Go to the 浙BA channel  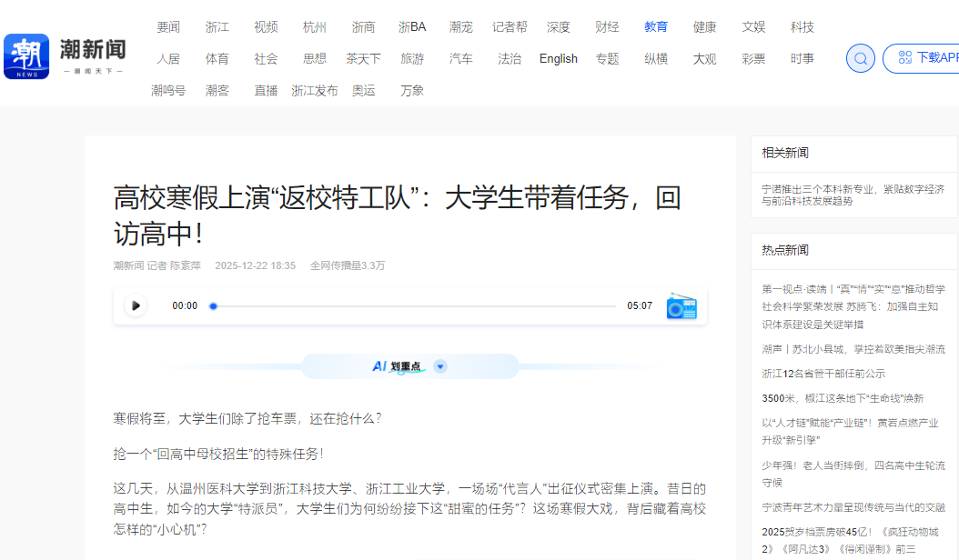coord(412,27)
